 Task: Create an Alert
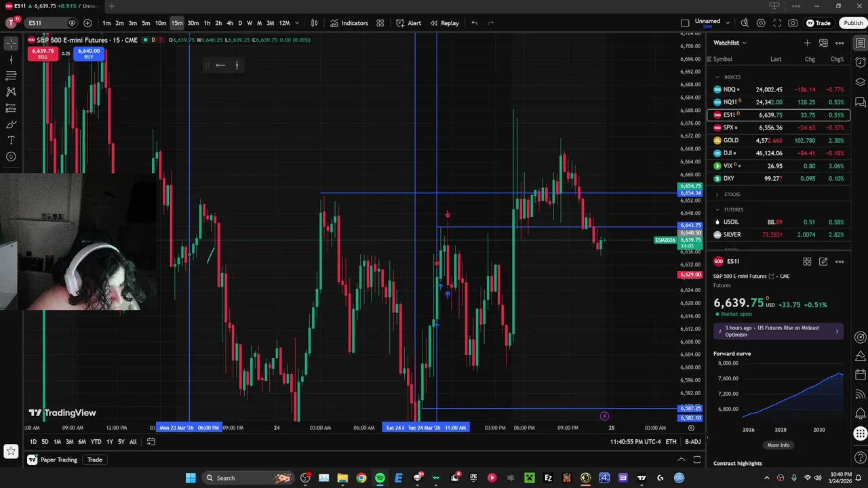point(408,23)
